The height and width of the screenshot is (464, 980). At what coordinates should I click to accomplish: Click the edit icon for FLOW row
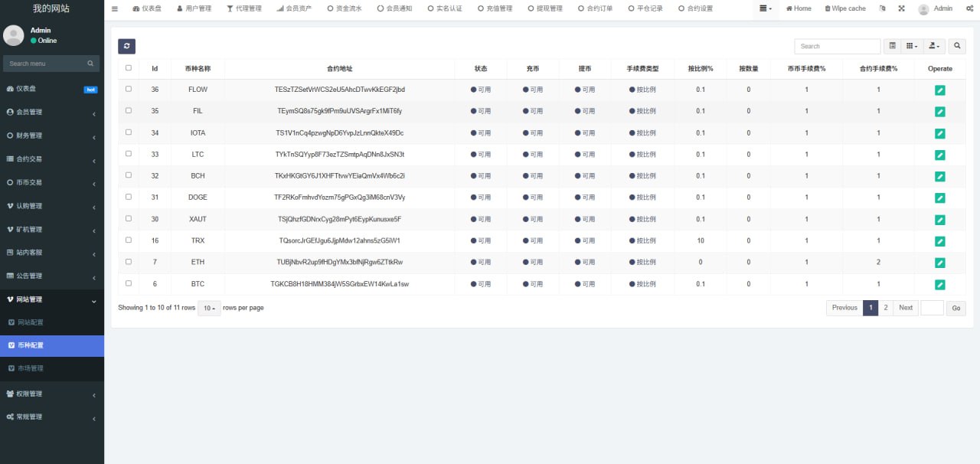tap(939, 90)
